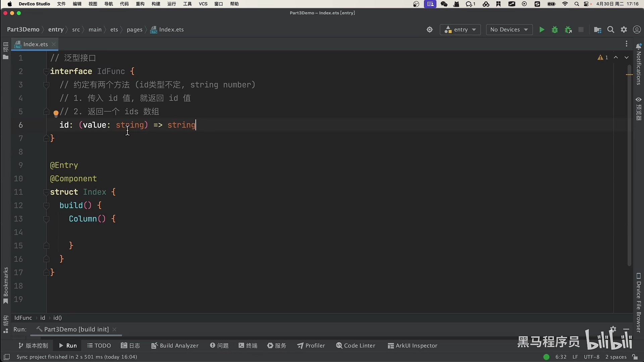
Task: Open the 版本控制 tool window
Action: click(x=34, y=346)
